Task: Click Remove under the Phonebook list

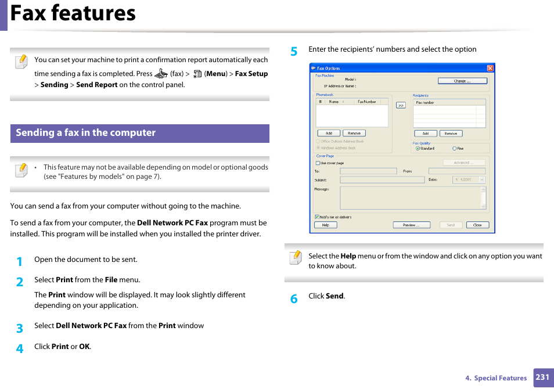Action: click(x=354, y=133)
